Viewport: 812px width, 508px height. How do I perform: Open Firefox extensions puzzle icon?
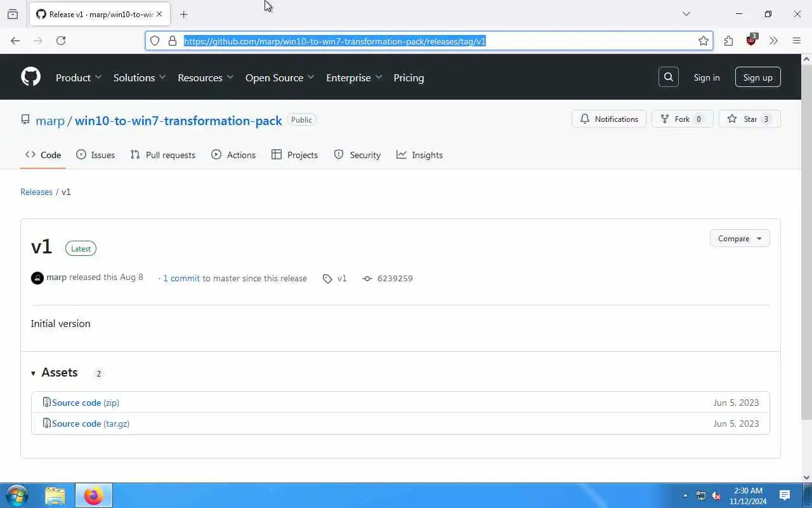(x=728, y=41)
